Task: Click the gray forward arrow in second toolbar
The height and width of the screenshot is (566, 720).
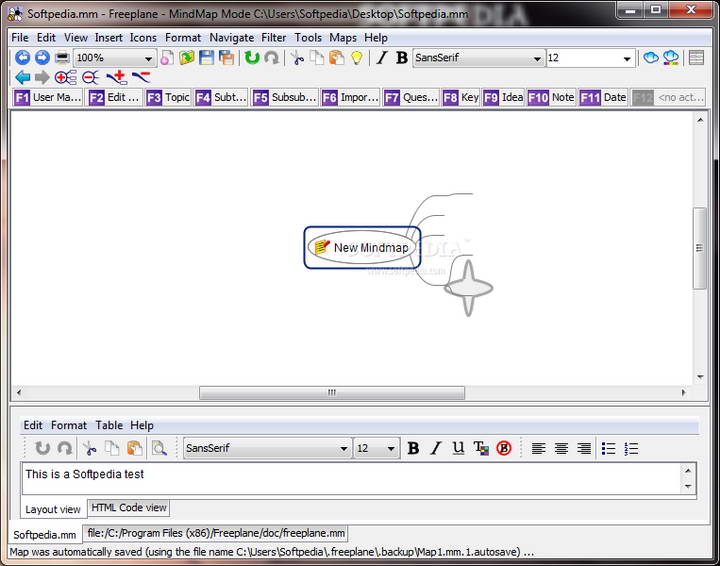Action: tap(42, 78)
